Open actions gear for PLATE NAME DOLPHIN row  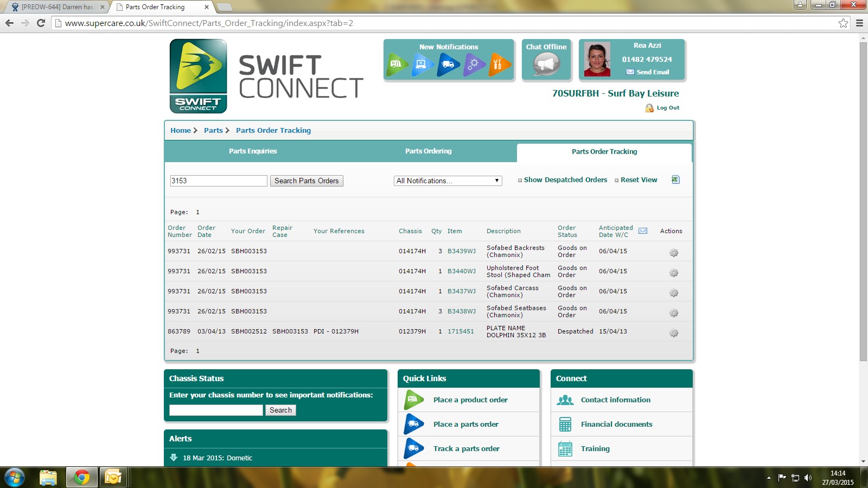[x=674, y=333]
